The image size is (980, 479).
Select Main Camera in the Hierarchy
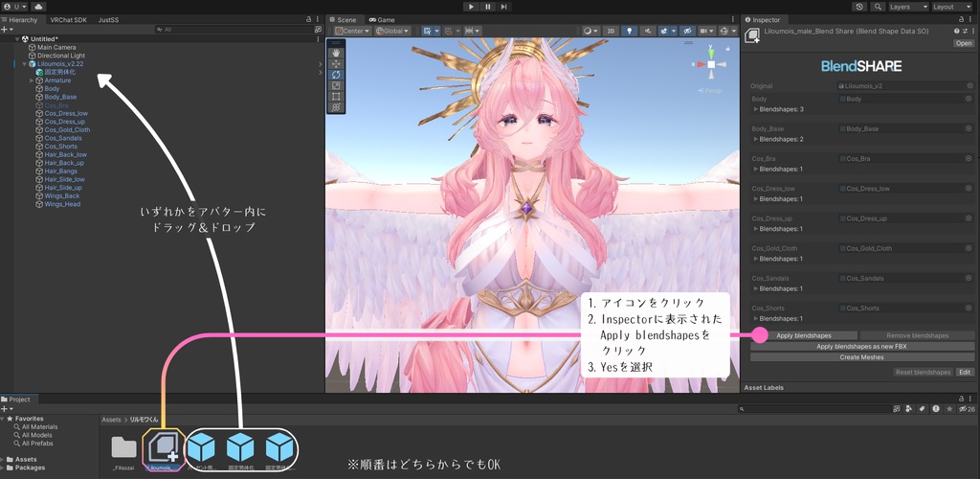[56, 48]
